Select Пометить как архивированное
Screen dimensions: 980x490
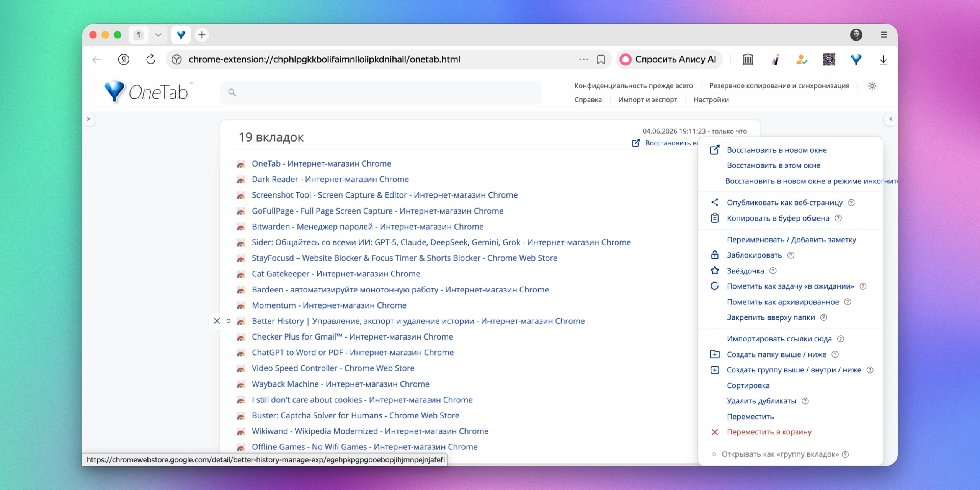tap(783, 302)
